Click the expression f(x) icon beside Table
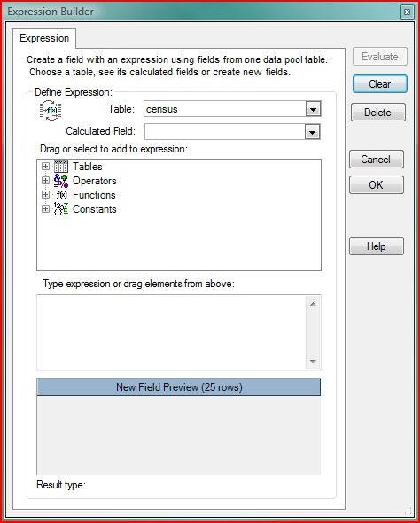This screenshot has height=523, width=420. pos(51,110)
